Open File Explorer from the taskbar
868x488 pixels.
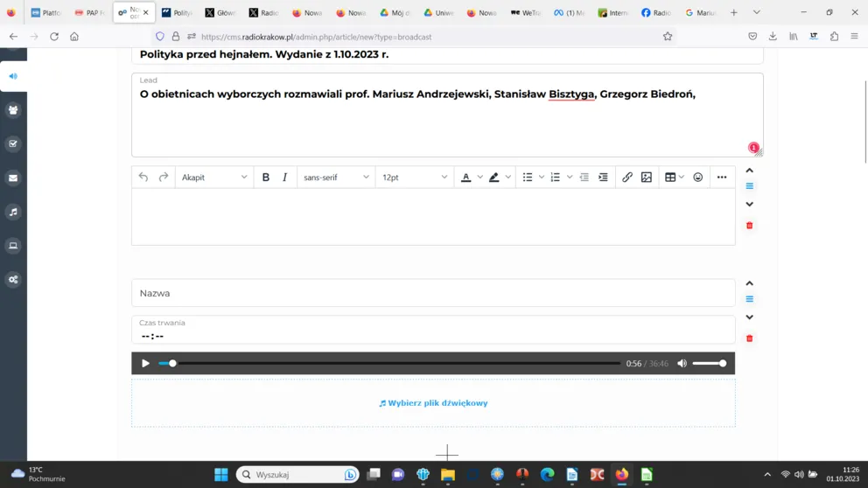(x=447, y=474)
